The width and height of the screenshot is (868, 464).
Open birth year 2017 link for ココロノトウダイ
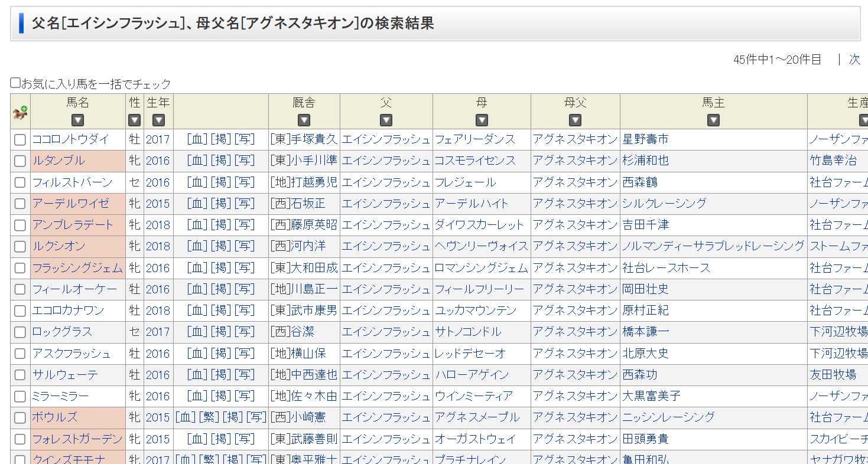[158, 139]
